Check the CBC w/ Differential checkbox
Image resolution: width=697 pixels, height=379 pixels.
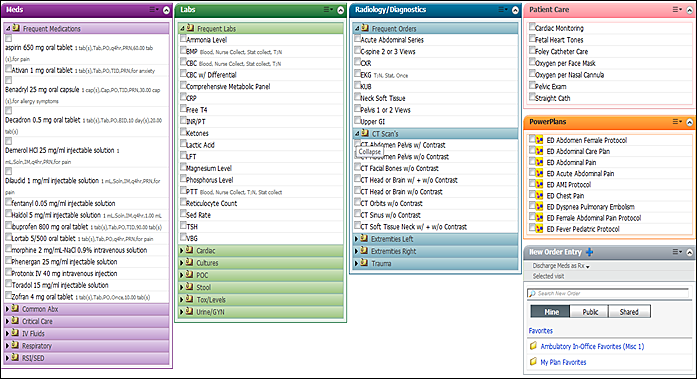click(x=183, y=74)
